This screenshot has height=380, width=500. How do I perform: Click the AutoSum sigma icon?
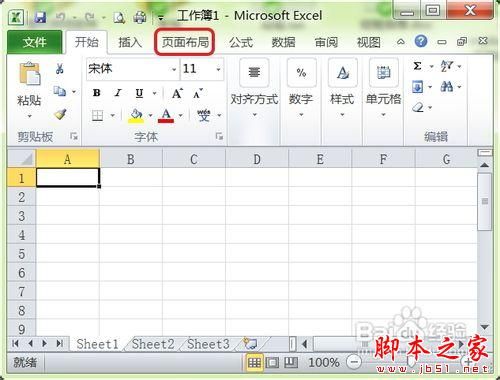(417, 66)
